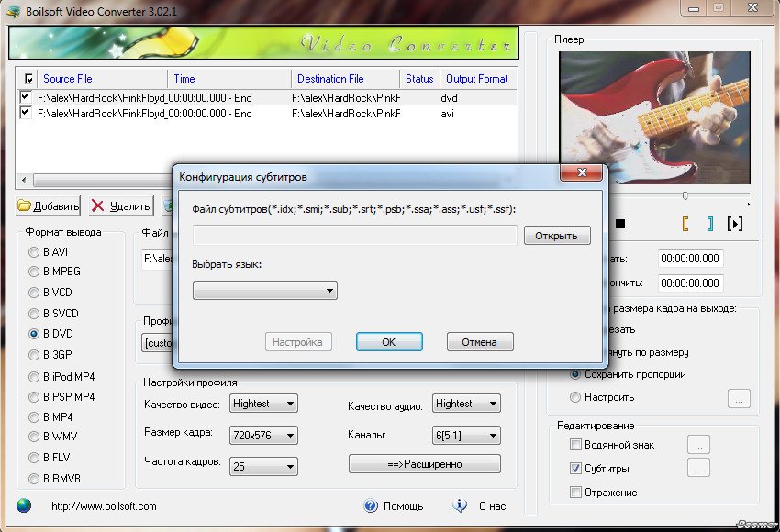This screenshot has height=532, width=780.
Task: Click the red X icon of Удалить
Action: 98,205
